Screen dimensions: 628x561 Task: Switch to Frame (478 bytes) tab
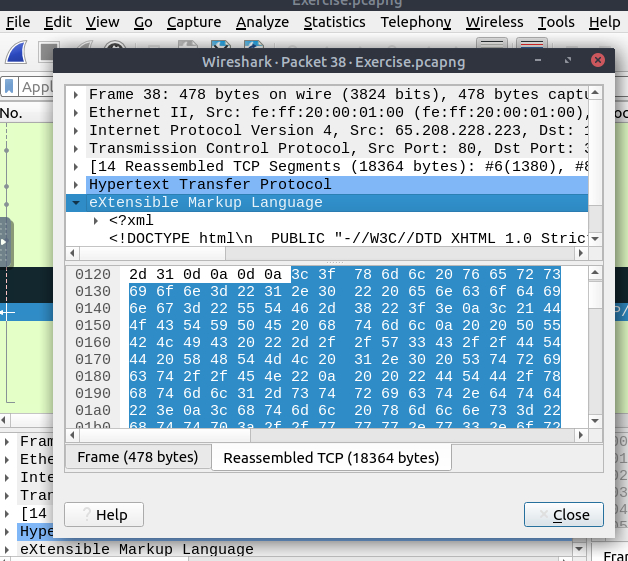point(138,457)
